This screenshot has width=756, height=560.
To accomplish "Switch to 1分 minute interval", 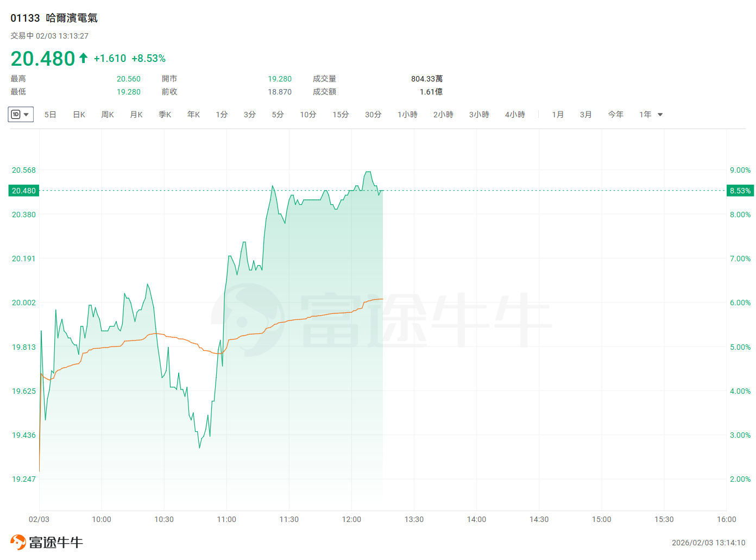I will tap(222, 115).
